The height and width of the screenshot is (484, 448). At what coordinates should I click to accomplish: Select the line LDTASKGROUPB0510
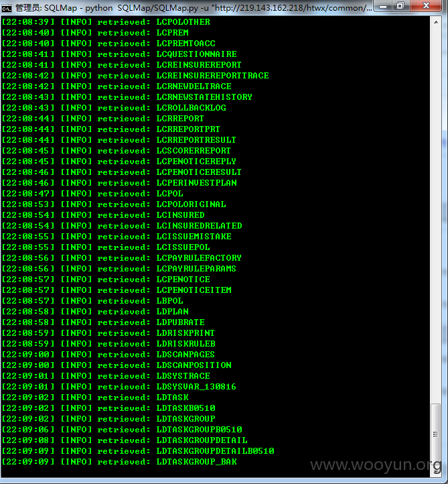(122, 430)
